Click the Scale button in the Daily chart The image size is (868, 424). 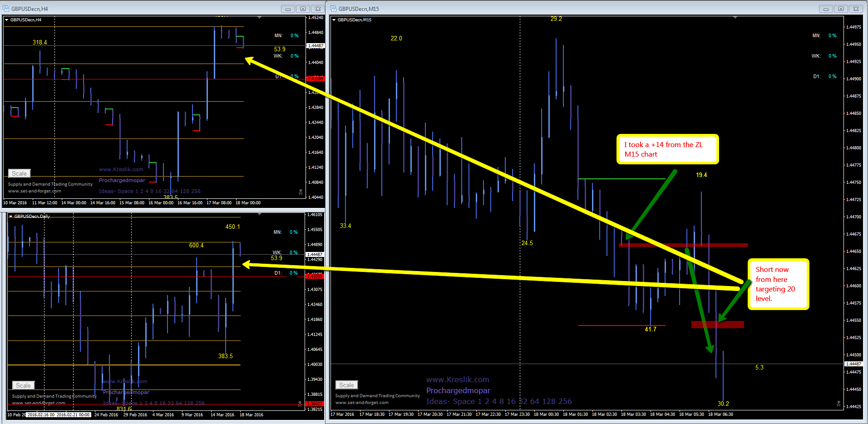pyautogui.click(x=23, y=385)
